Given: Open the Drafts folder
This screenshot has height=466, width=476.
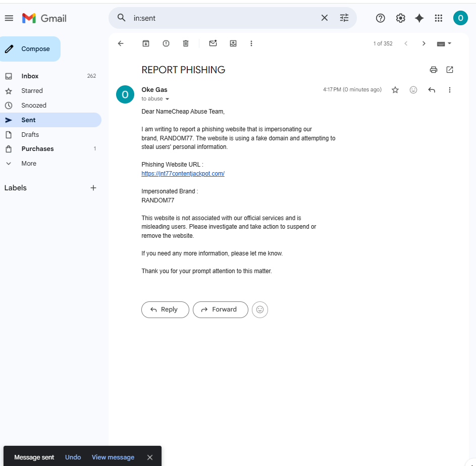Looking at the screenshot, I should [50, 134].
